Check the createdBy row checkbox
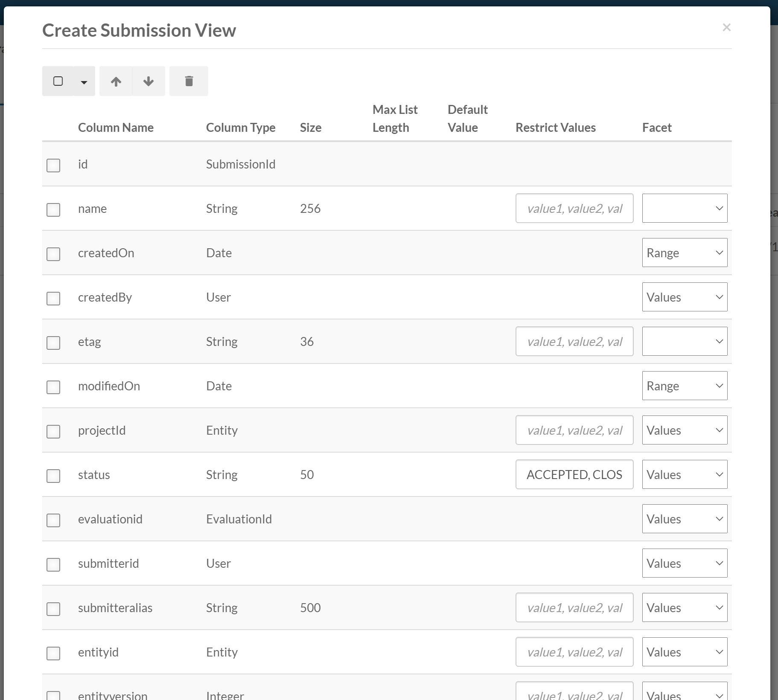Screen dimensions: 778x700 click(x=53, y=299)
